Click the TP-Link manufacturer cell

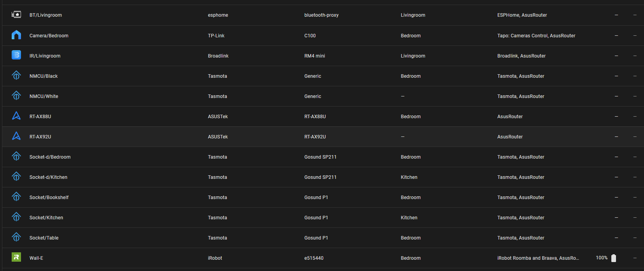tap(216, 36)
